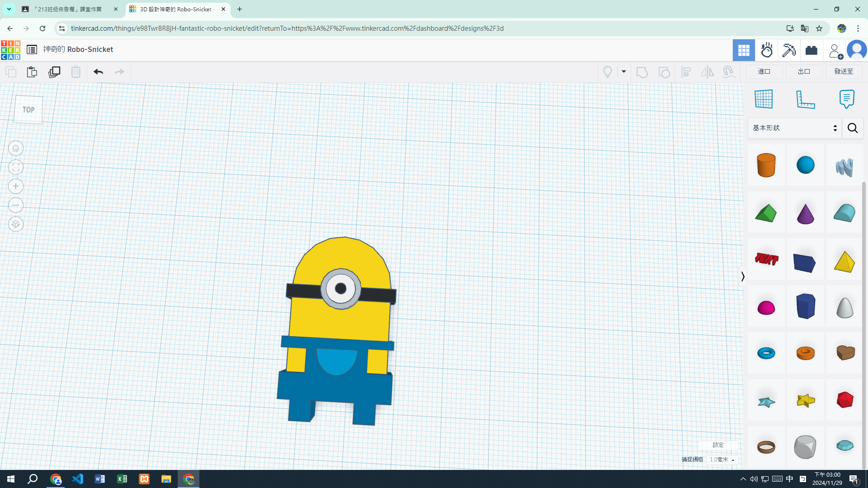Select the Home view button
This screenshot has height=488, width=868.
(x=16, y=148)
